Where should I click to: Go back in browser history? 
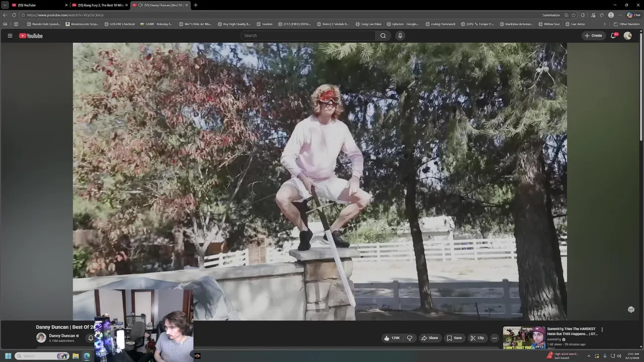coord(5,15)
